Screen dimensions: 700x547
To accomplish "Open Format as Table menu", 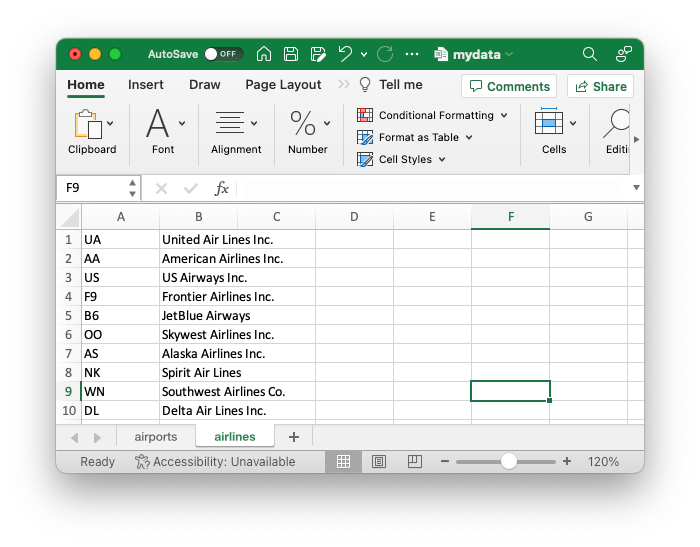I will 415,137.
